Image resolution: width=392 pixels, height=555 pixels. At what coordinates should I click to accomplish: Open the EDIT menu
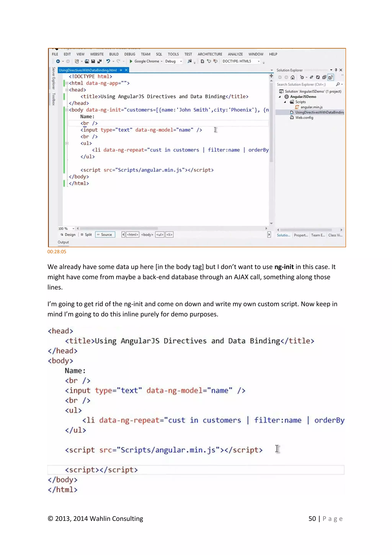[x=67, y=54]
